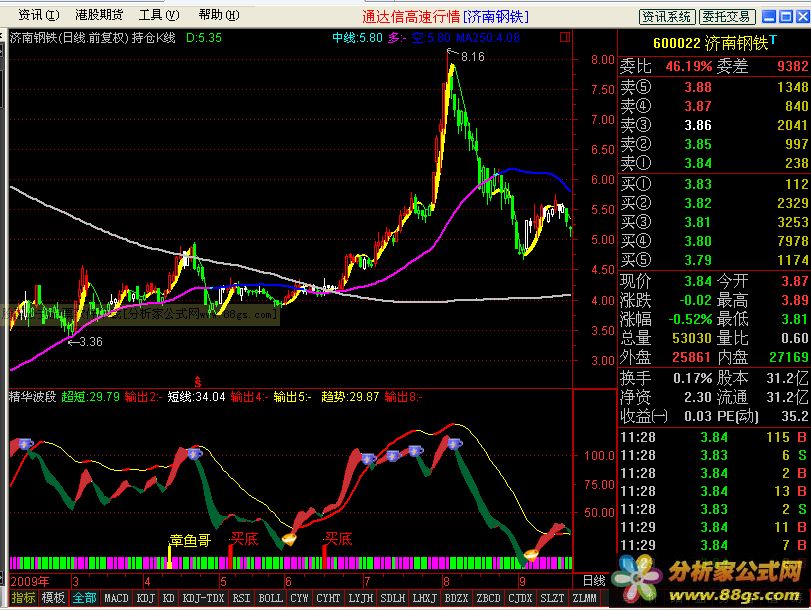
Task: Switch to LHXJ indicator
Action: pyautogui.click(x=425, y=598)
